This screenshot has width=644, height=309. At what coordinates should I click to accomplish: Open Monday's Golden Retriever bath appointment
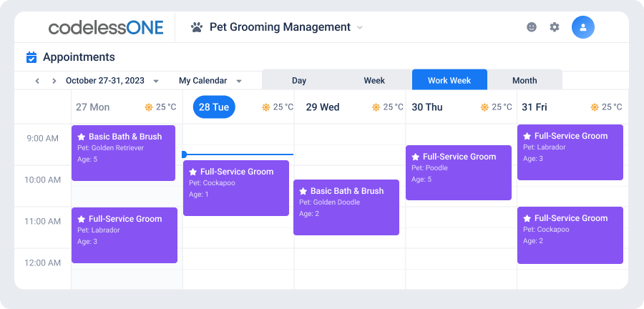pos(123,153)
